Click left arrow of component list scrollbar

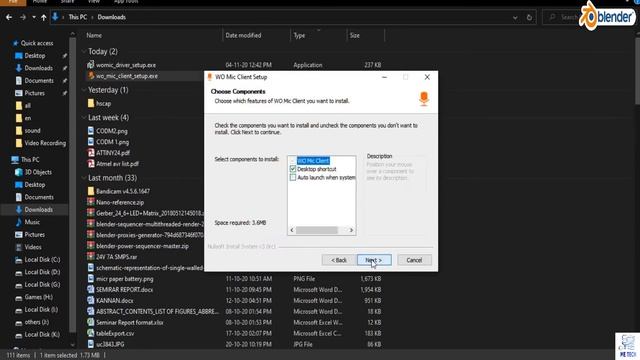[292, 230]
